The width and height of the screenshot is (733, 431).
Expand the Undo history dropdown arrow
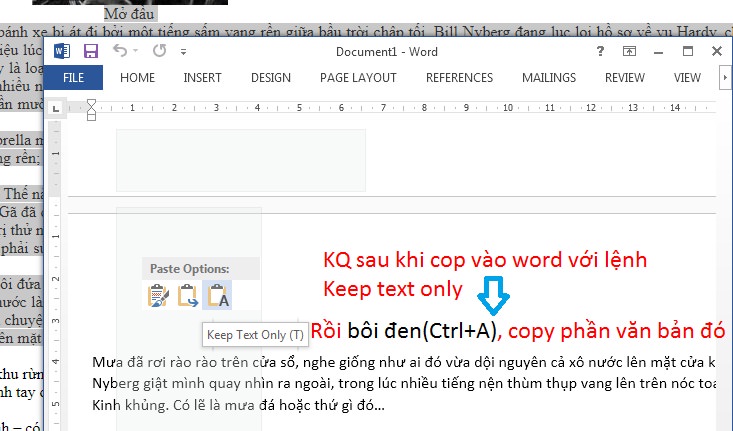[135, 51]
